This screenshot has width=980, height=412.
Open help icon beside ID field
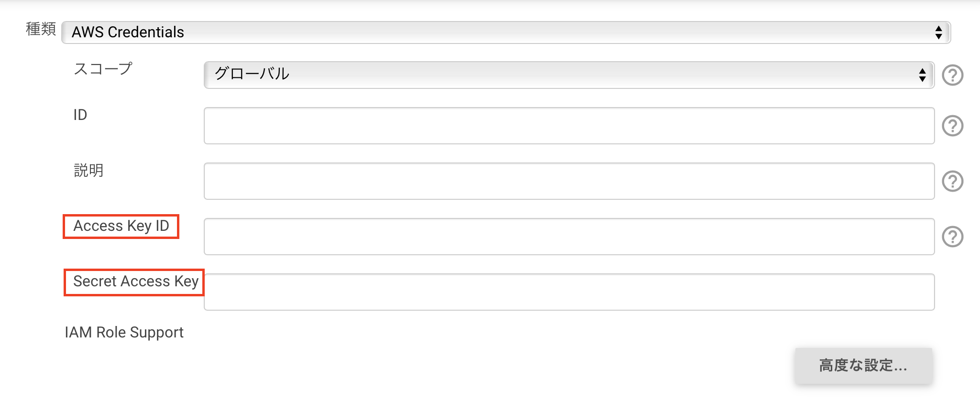[952, 126]
